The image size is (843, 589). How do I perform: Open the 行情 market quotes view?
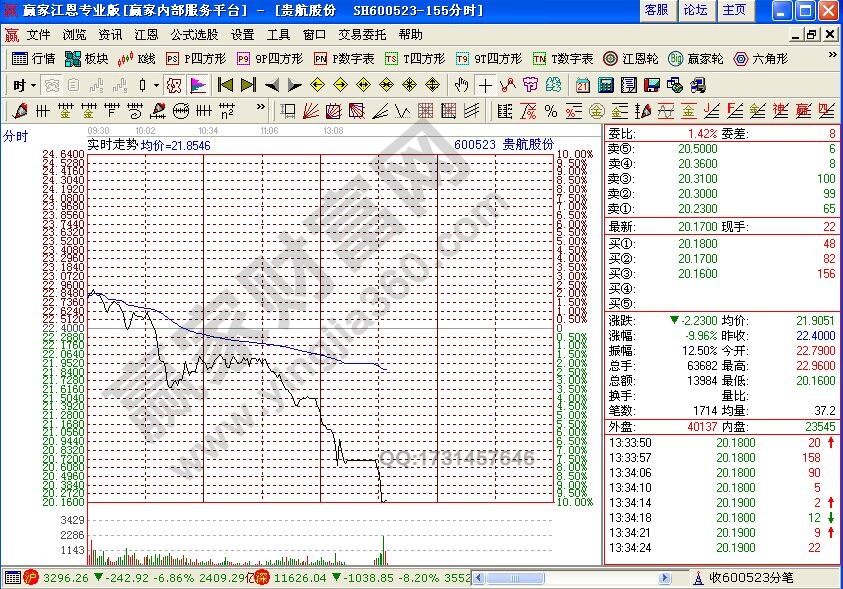coord(33,59)
